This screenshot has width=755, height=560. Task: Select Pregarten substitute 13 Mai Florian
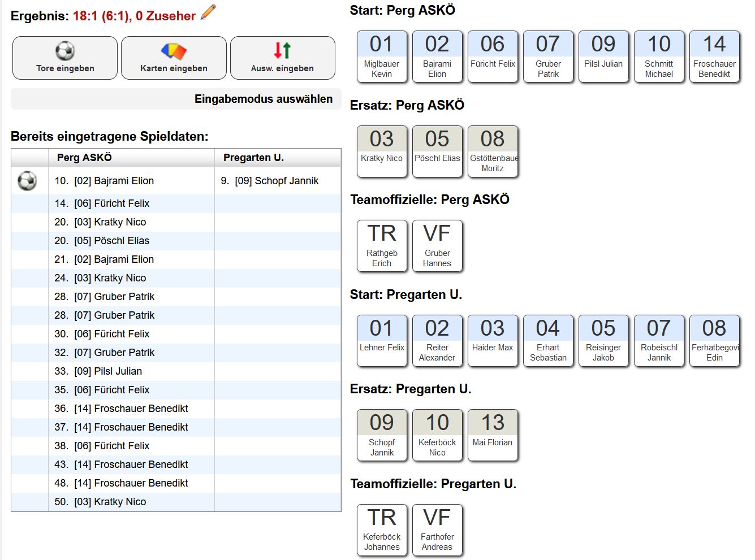click(493, 435)
